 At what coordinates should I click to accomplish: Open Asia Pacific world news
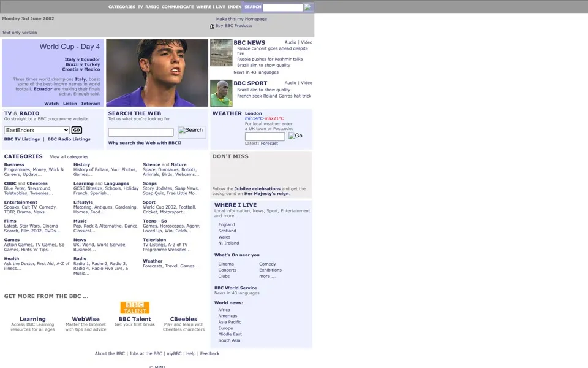[230, 322]
